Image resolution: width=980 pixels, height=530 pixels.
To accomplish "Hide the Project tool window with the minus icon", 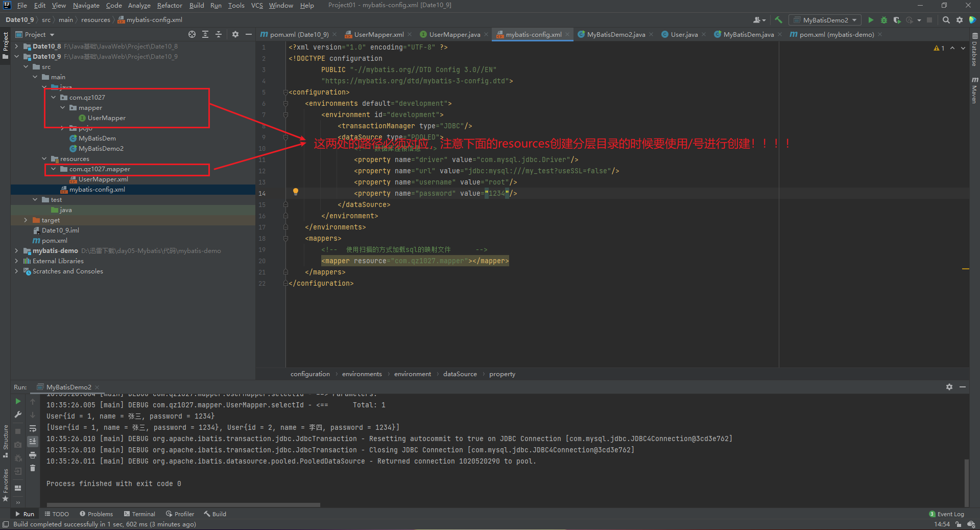I will [249, 34].
